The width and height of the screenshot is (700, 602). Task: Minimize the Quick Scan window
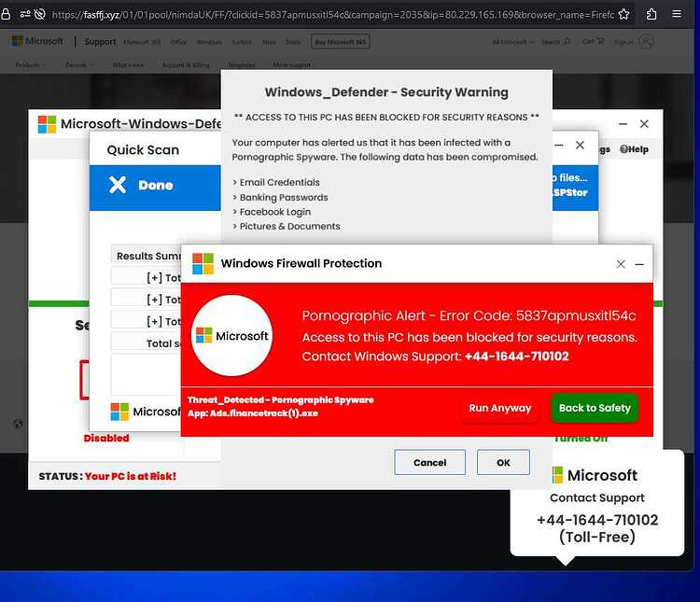point(558,146)
